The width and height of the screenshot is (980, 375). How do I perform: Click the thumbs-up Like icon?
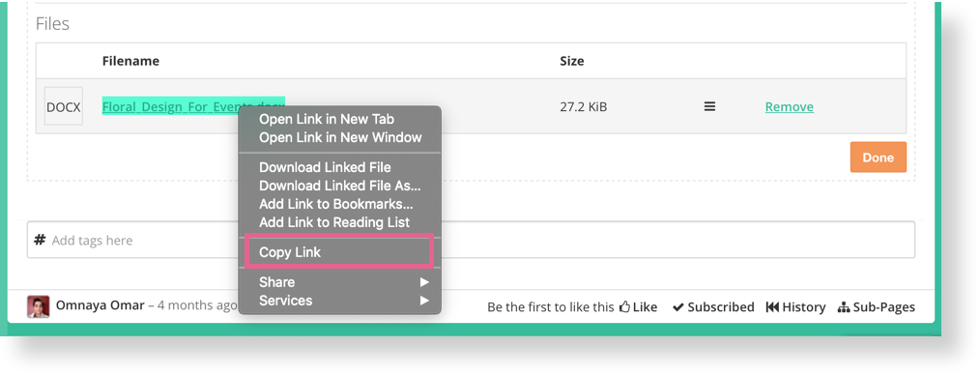(624, 307)
